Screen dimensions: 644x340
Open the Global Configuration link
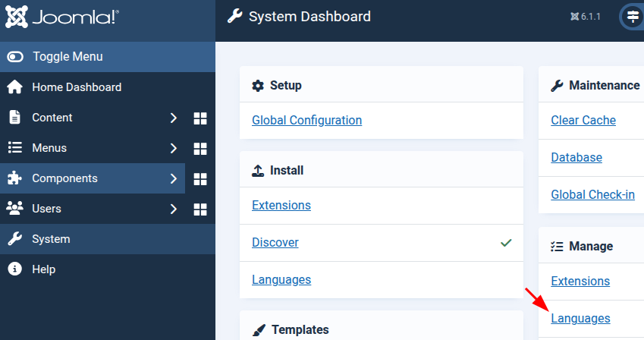(306, 120)
